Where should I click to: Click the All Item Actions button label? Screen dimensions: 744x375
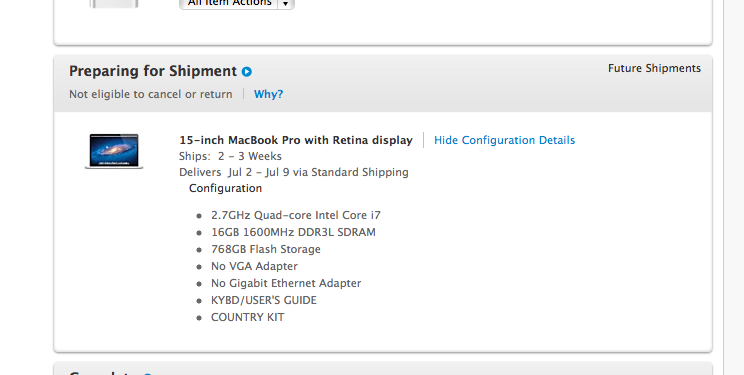tap(229, 3)
